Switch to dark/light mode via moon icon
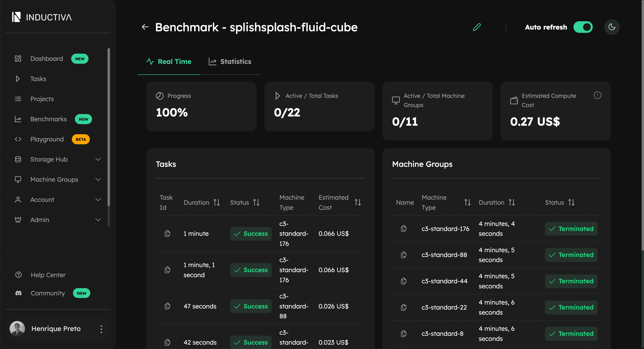The height and width of the screenshot is (349, 644). [612, 27]
